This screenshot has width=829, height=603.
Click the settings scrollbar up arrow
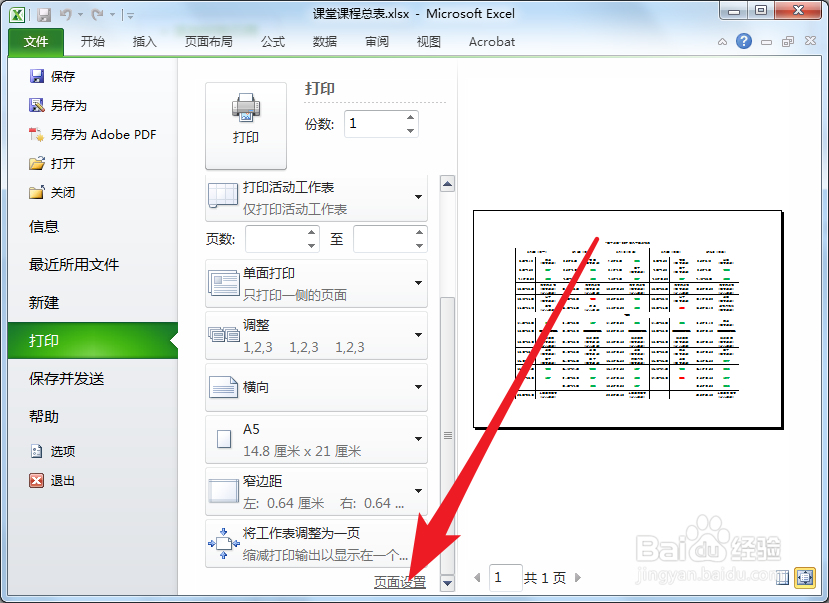tap(447, 184)
